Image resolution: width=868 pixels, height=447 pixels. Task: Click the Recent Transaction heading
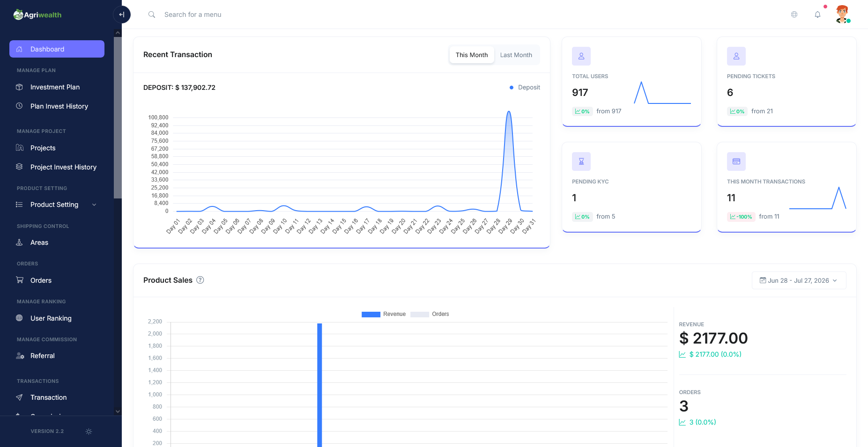(x=178, y=55)
